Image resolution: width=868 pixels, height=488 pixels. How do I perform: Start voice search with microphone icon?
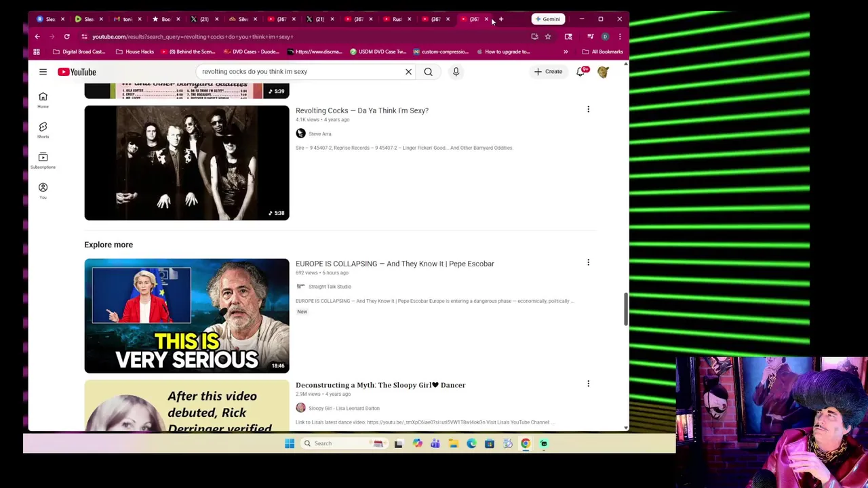(x=456, y=71)
